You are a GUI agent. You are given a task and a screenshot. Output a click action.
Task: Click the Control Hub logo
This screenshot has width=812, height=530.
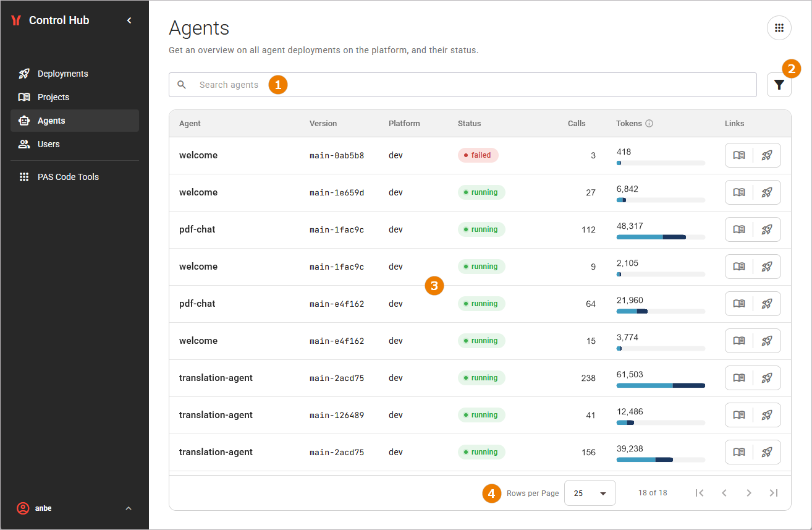[x=16, y=20]
